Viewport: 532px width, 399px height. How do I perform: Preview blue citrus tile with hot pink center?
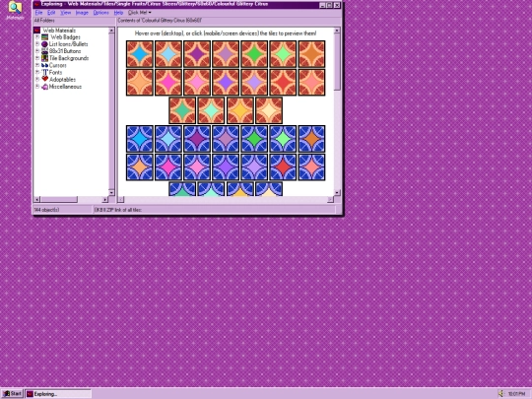point(168,167)
